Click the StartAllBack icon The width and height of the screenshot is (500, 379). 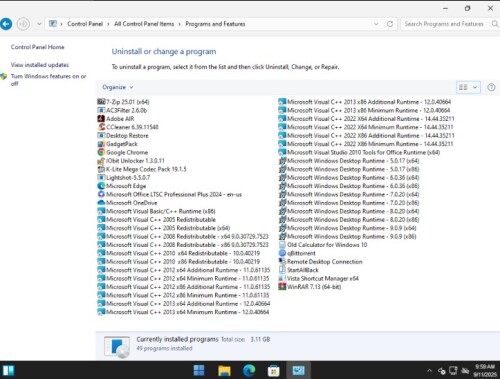coord(282,270)
